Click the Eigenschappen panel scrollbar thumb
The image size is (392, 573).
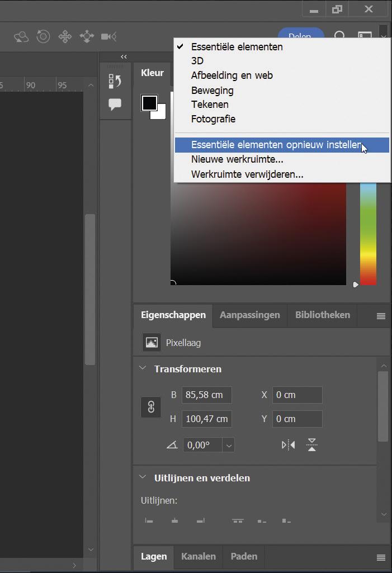383,407
